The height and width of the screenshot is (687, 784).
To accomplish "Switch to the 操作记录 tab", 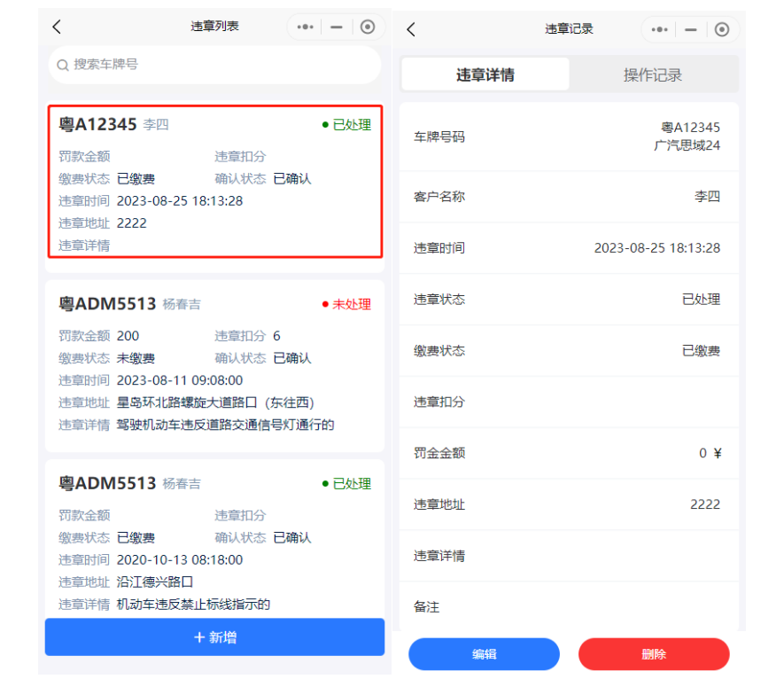I will coord(653,74).
